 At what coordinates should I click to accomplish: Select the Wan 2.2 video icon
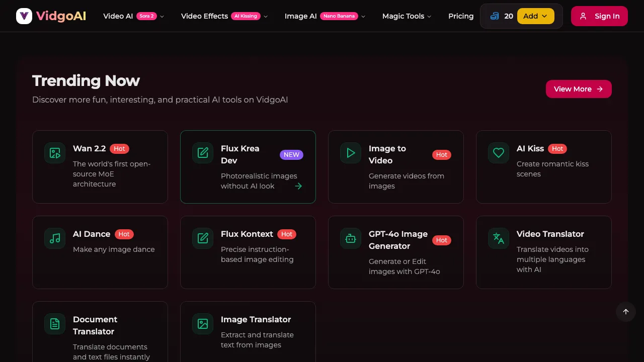[x=54, y=153]
